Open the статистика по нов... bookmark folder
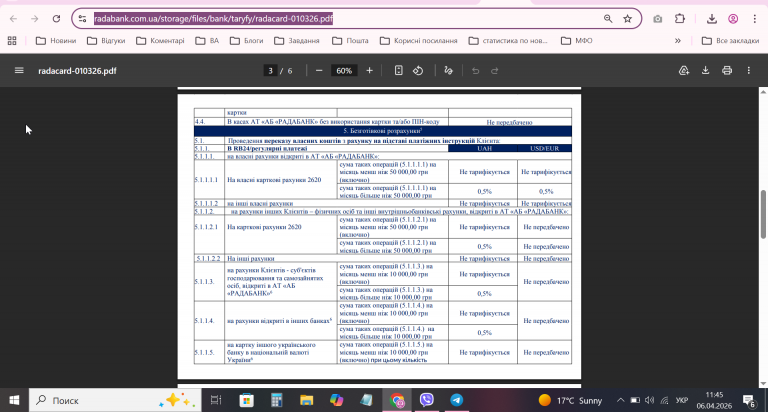 508,41
